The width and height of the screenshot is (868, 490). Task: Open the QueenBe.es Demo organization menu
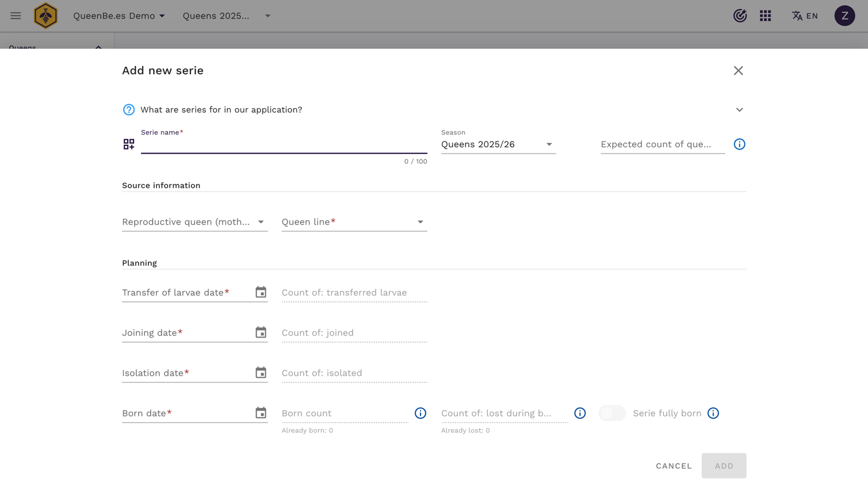click(x=119, y=16)
